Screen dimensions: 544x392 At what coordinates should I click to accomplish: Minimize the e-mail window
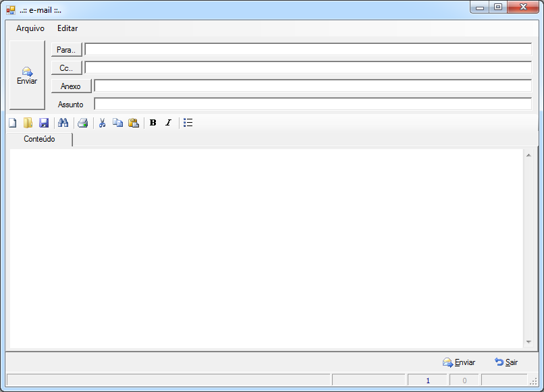[480, 7]
